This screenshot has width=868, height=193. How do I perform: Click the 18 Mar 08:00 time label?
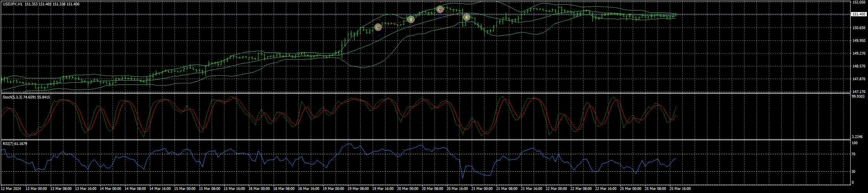point(284,189)
